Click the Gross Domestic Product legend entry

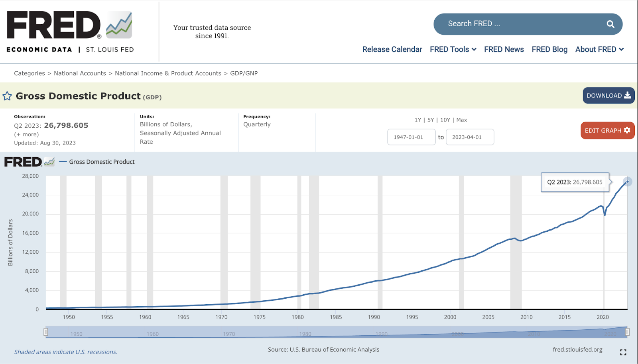pos(97,162)
